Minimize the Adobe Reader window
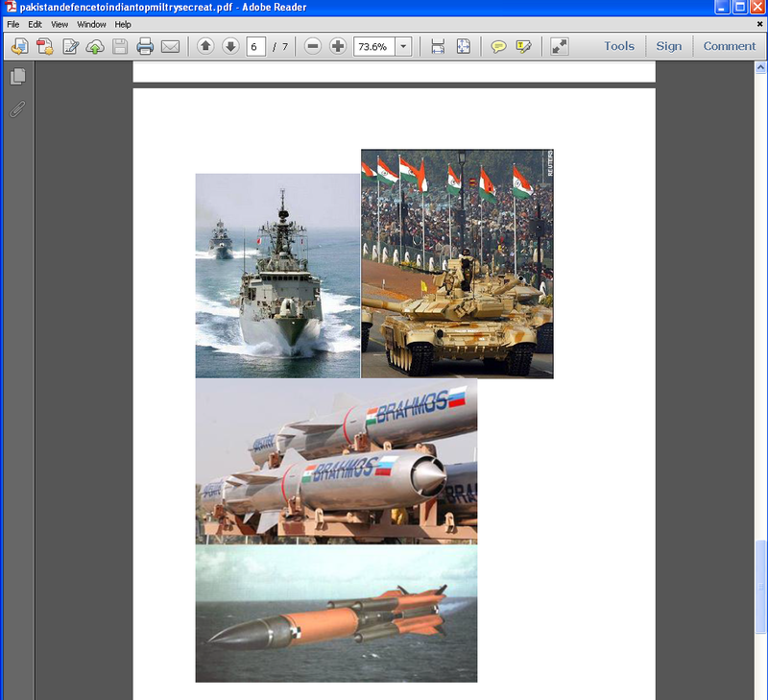The width and height of the screenshot is (768, 700). coord(722,7)
